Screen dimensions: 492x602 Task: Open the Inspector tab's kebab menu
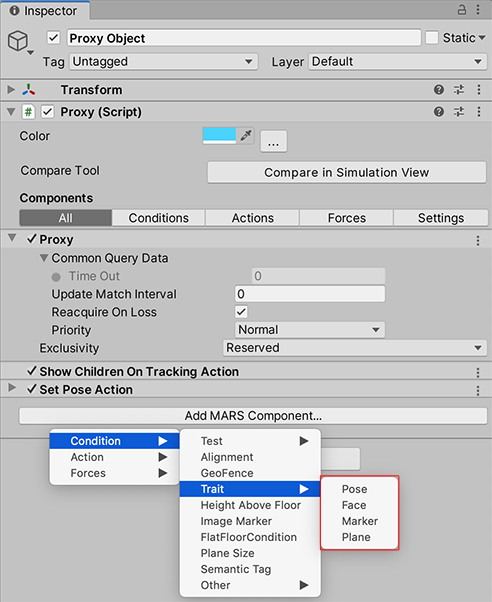(x=478, y=9)
